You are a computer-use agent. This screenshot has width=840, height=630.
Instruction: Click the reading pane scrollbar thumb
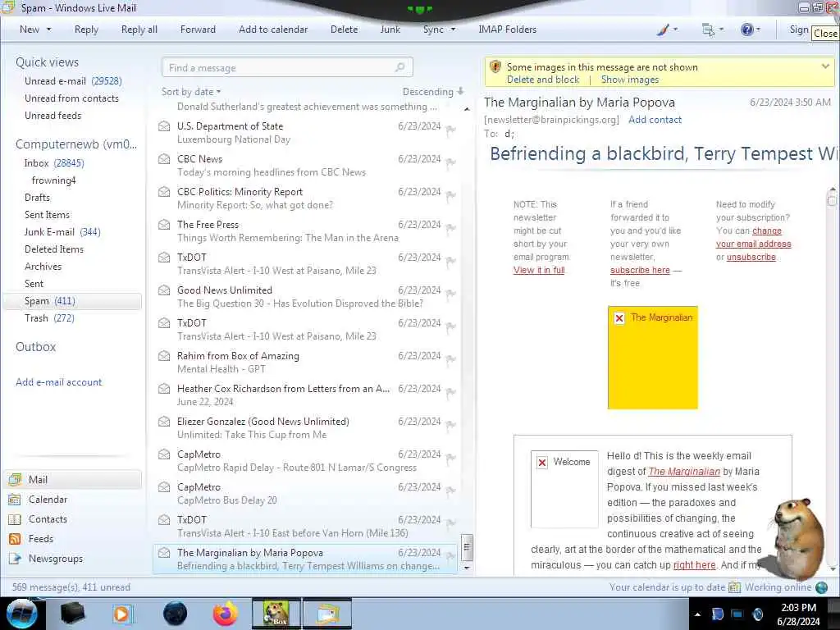[832, 200]
